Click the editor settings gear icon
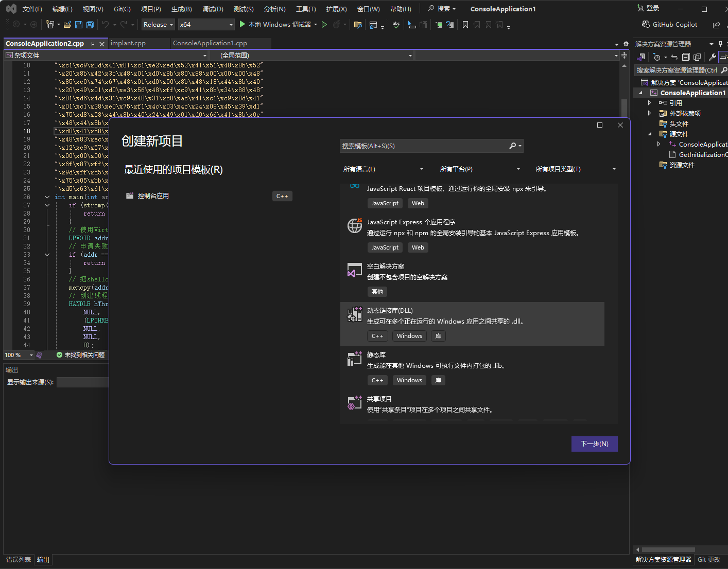This screenshot has width=728, height=569. (626, 44)
